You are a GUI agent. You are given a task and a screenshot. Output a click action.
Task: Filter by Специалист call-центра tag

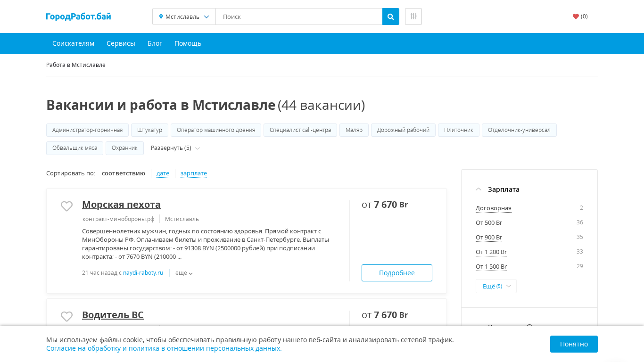click(x=300, y=130)
